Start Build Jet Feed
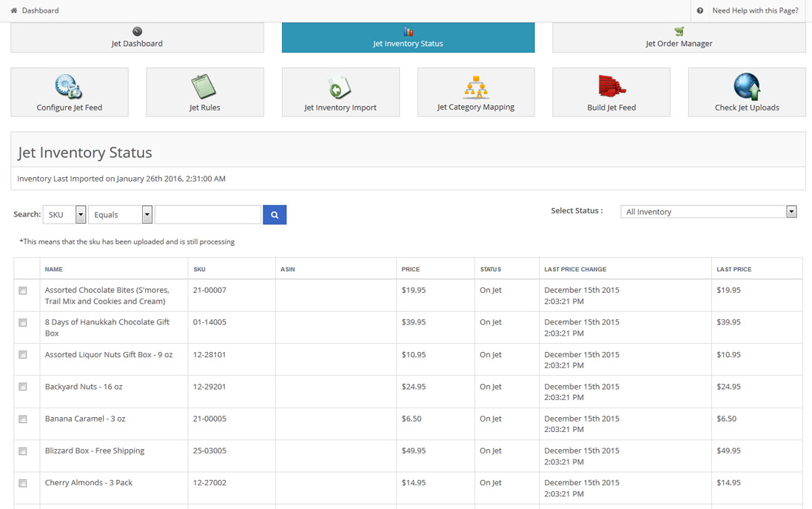812x509 pixels. 611,93
